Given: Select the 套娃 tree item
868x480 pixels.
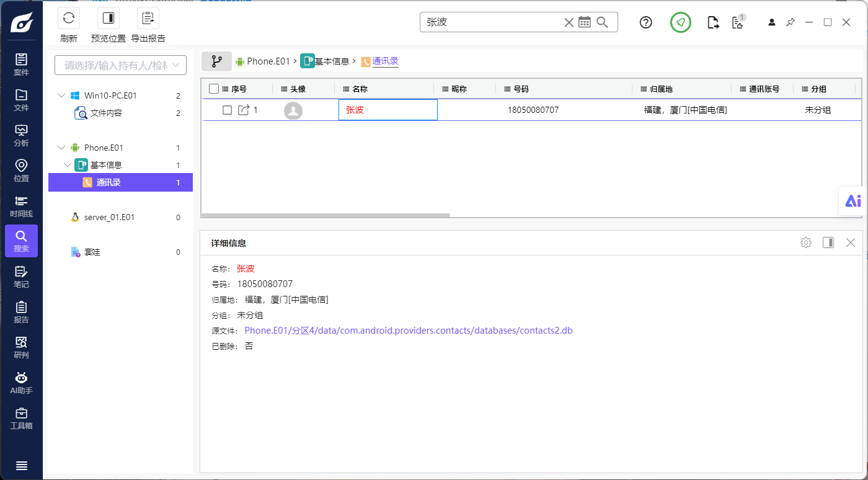Looking at the screenshot, I should click(x=92, y=252).
